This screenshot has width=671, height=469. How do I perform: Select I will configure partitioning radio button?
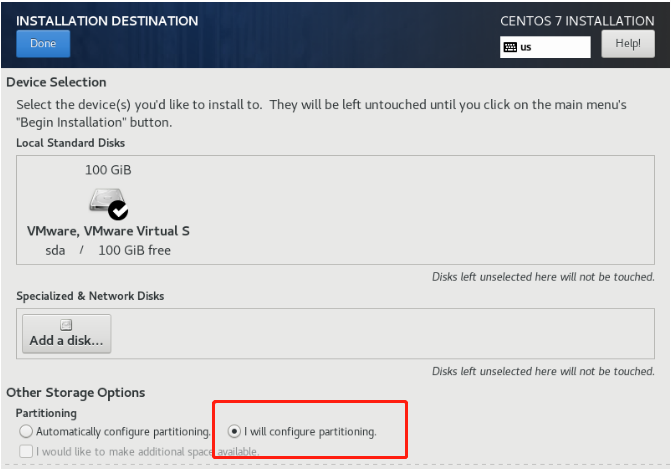(x=234, y=431)
